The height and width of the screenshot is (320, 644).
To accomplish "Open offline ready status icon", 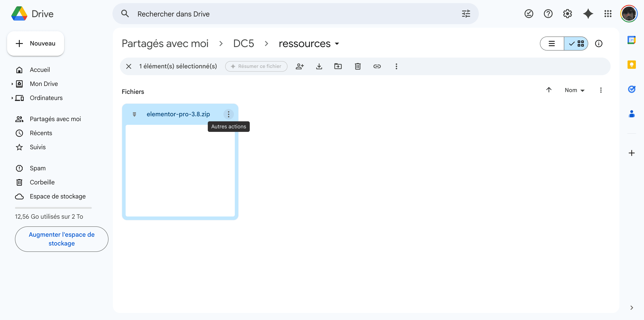I will pyautogui.click(x=529, y=14).
